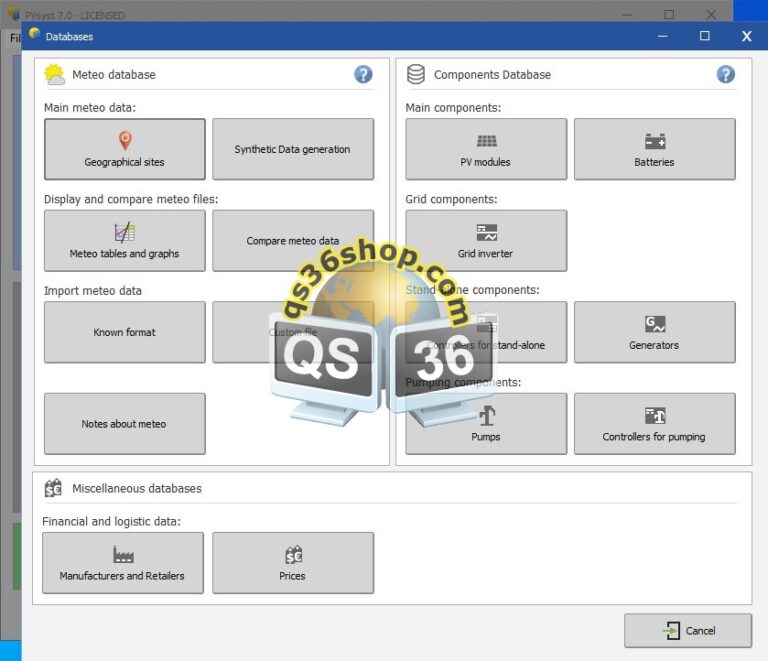768x661 pixels.
Task: Open Meteo tables and graphs
Action: tap(124, 240)
